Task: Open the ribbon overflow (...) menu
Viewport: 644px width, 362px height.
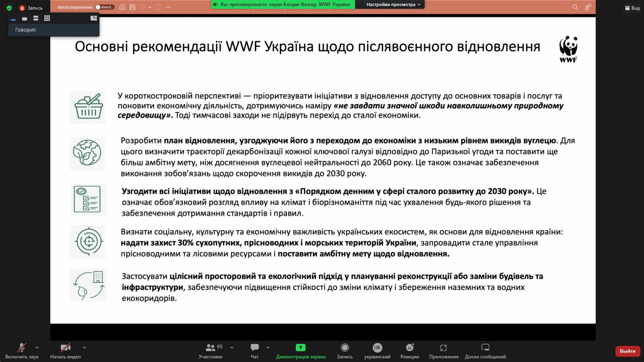Action: click(x=169, y=7)
